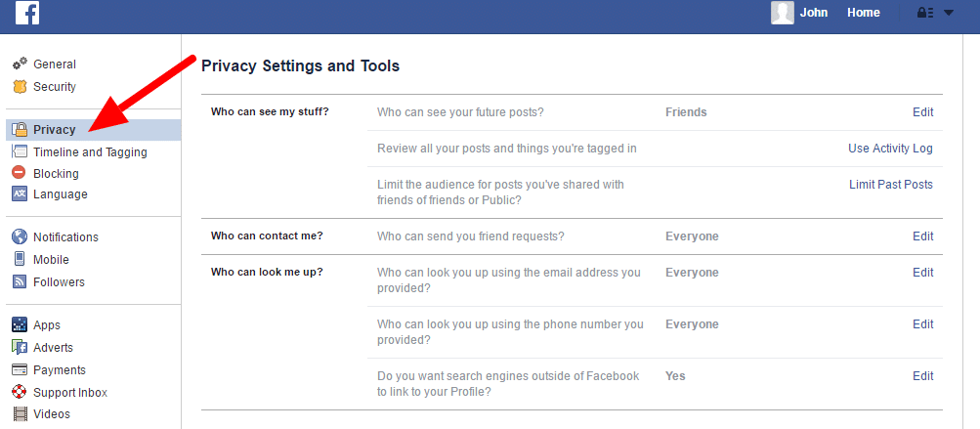Image resolution: width=980 pixels, height=429 pixels.
Task: Open John's profile picture thumbnail
Action: tap(783, 13)
